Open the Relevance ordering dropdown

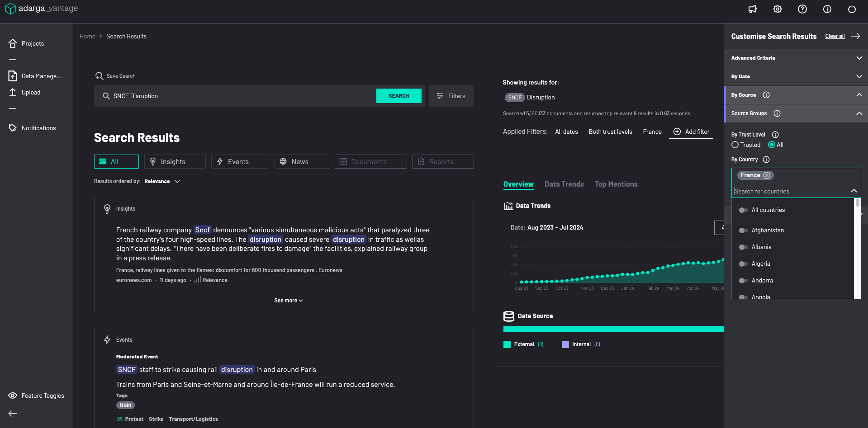[x=162, y=181]
